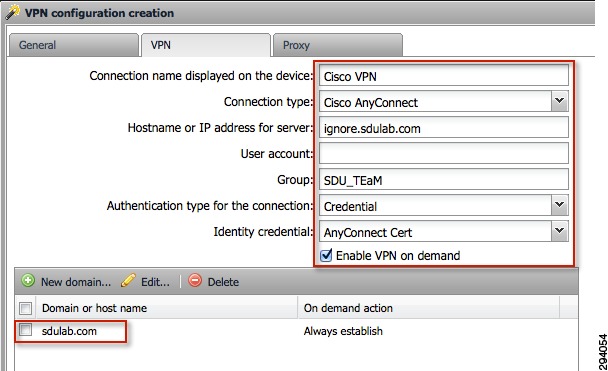Open the Connection type dropdown arrow

[559, 102]
